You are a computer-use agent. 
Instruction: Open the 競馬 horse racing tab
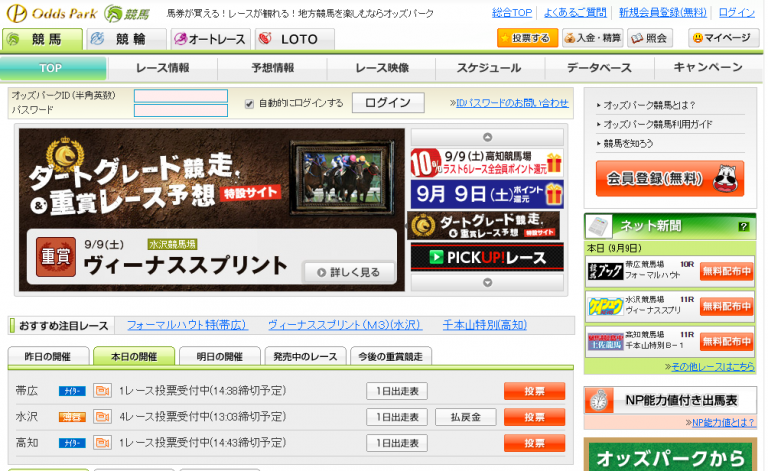point(42,39)
